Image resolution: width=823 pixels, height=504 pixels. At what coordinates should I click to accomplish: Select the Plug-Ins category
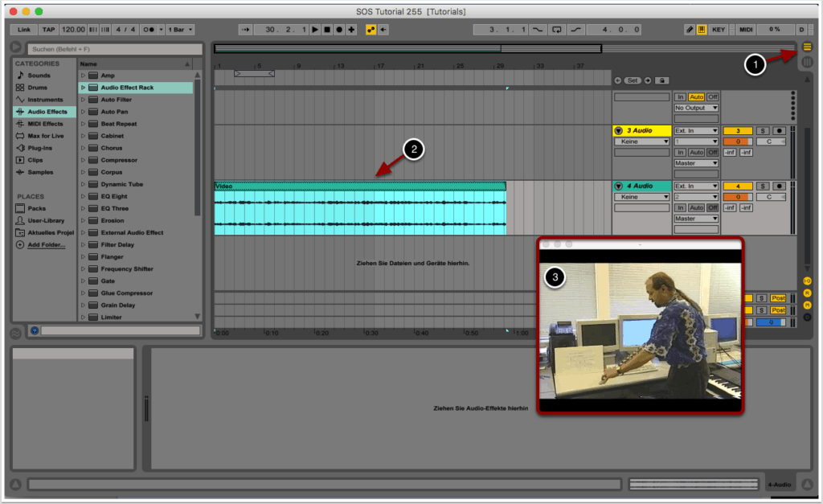[x=40, y=148]
